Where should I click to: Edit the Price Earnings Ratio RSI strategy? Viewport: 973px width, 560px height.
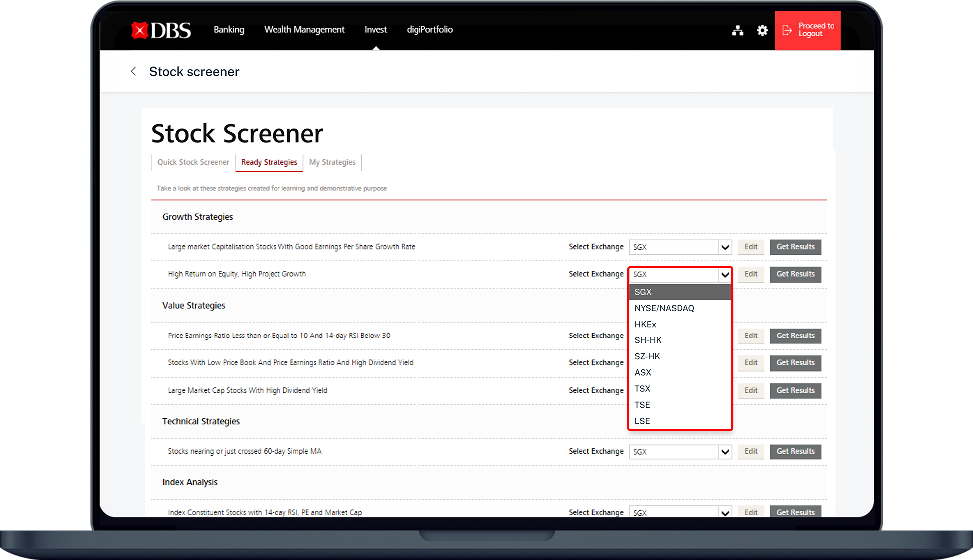751,336
